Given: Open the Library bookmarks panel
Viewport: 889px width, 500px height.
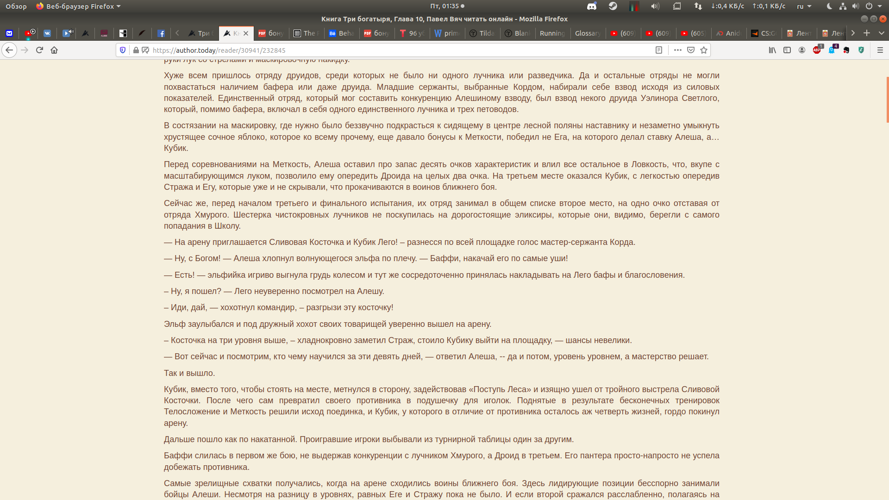Looking at the screenshot, I should (773, 50).
